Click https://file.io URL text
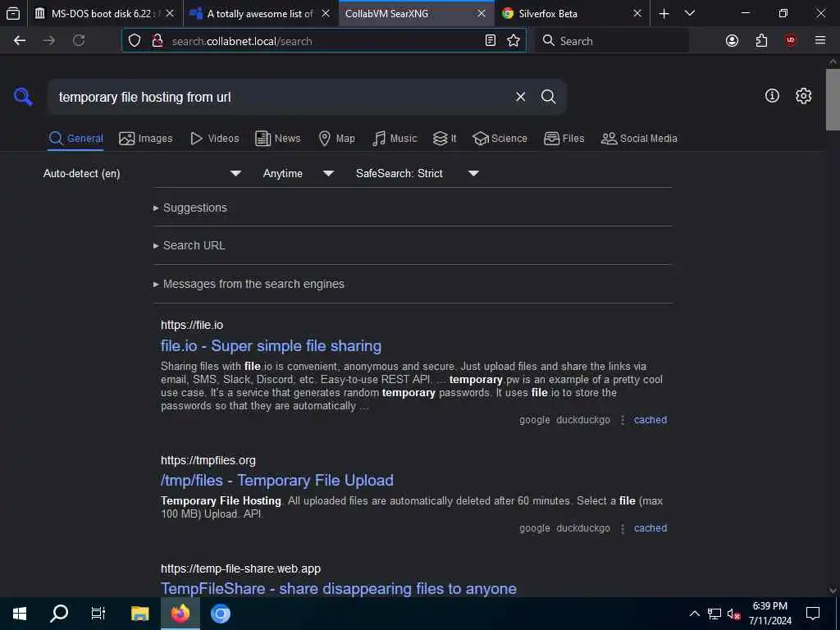 (192, 325)
